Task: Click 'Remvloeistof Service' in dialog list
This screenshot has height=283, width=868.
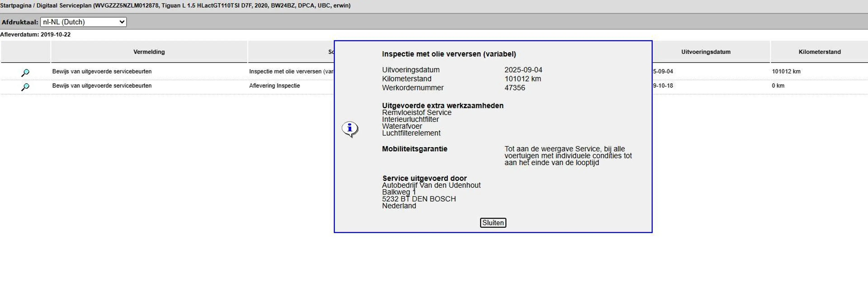Action: point(416,112)
